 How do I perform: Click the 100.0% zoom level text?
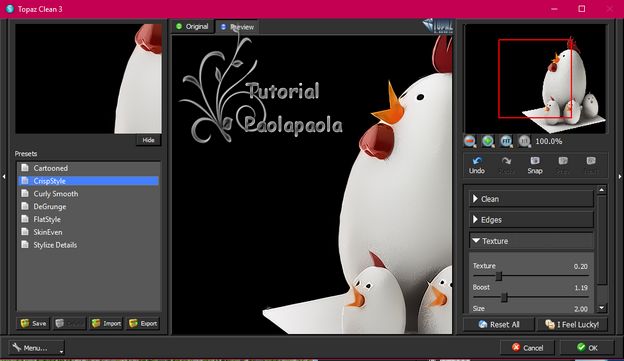pyautogui.click(x=549, y=141)
